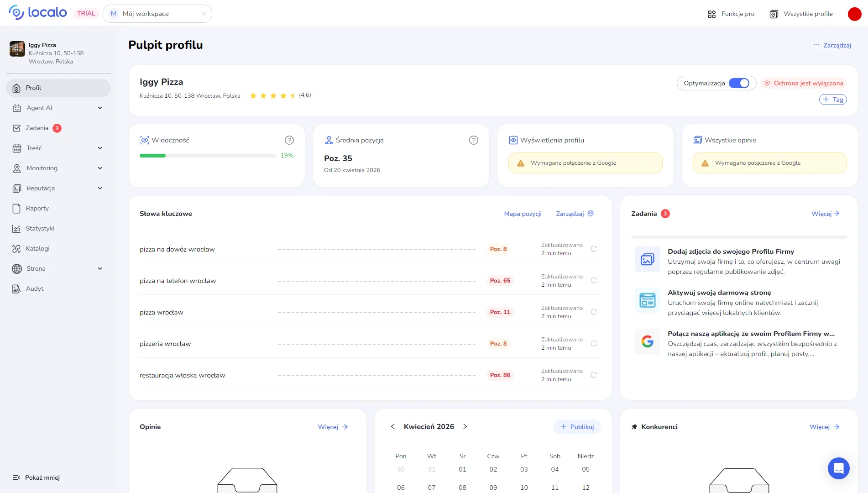Open the Mój workspace dropdown
This screenshot has height=493, width=868.
click(x=157, y=14)
